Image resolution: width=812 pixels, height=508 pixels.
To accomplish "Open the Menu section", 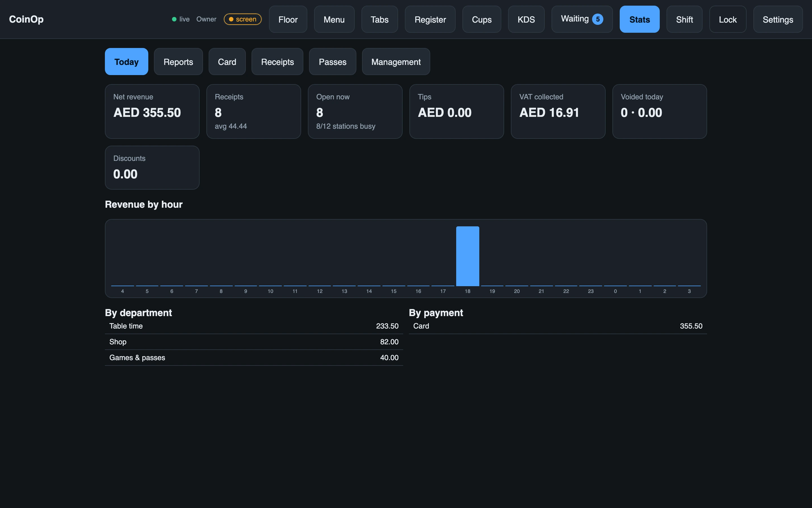I will (334, 19).
